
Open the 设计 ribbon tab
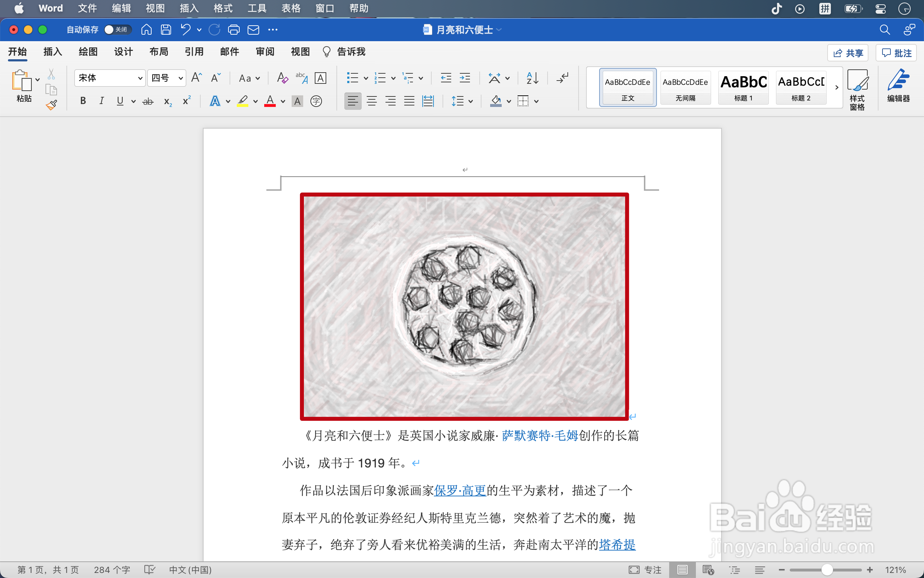pyautogui.click(x=123, y=52)
